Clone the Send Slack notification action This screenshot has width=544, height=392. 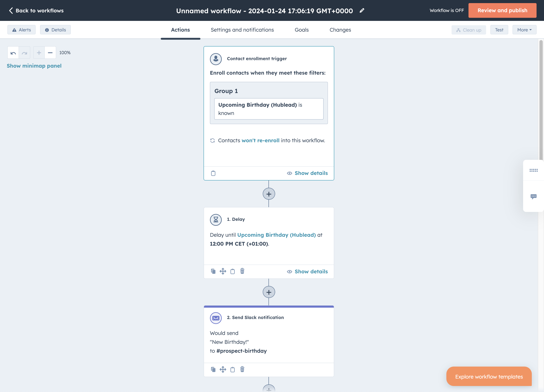click(x=213, y=369)
